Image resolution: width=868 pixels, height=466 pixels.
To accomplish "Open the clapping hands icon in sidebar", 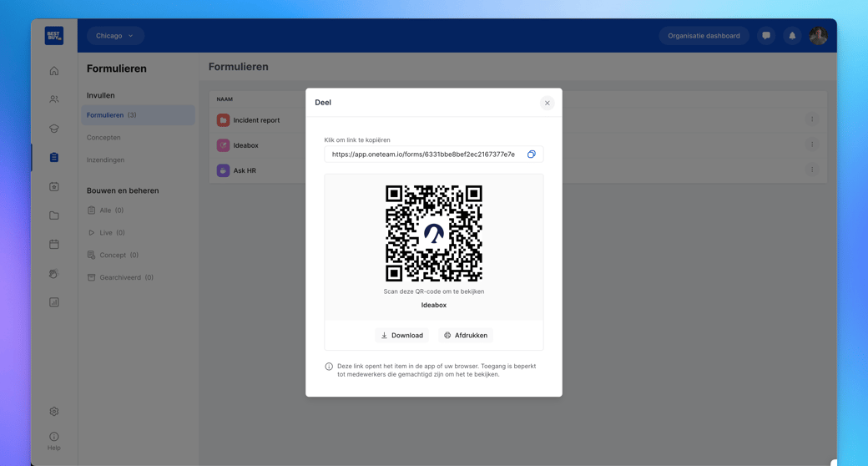I will point(53,273).
